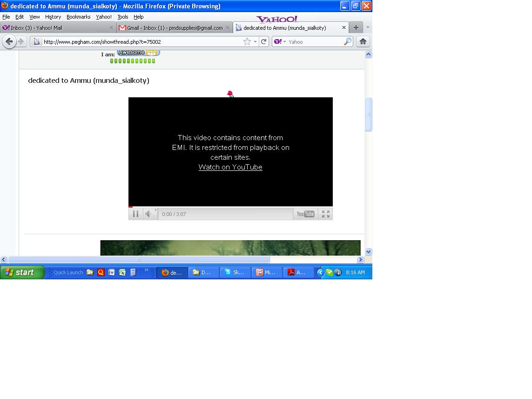Click the post title 'dedicated to Ammu (munda_sialkoty)'

pos(88,81)
